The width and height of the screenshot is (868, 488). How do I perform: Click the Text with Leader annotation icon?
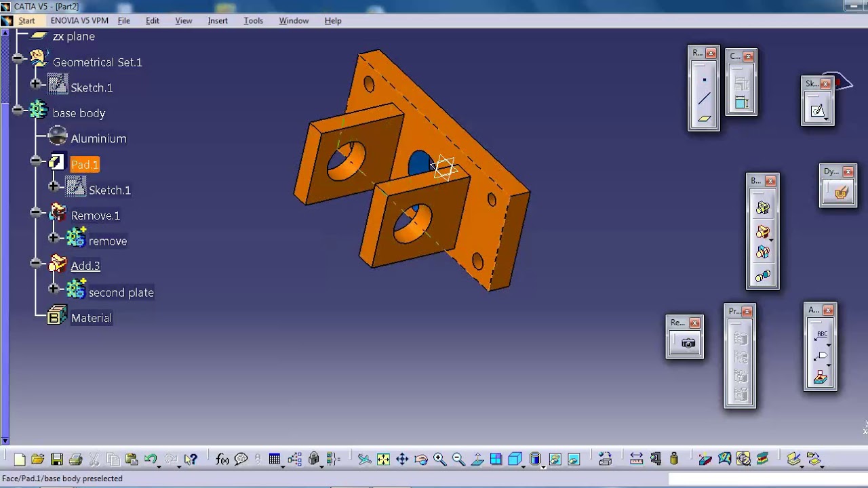coord(821,335)
